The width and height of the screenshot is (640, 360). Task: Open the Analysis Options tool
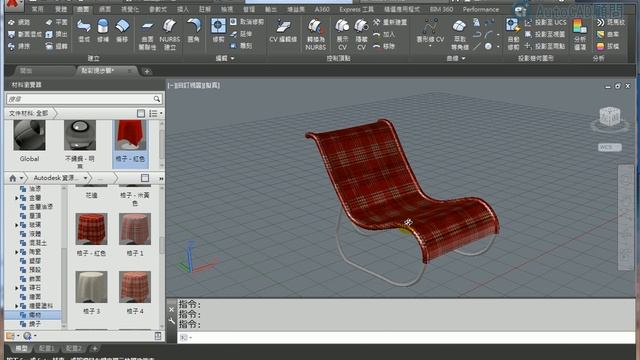[580, 34]
